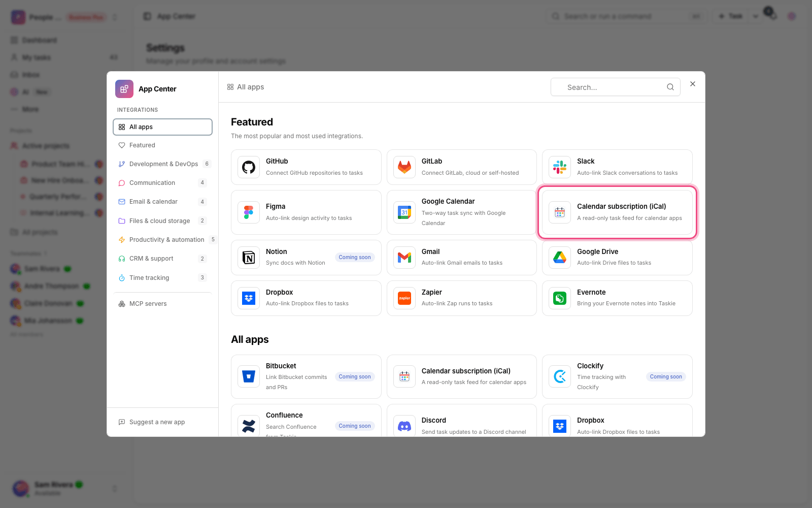
Task: Click the App Center logo icon
Action: click(124, 89)
